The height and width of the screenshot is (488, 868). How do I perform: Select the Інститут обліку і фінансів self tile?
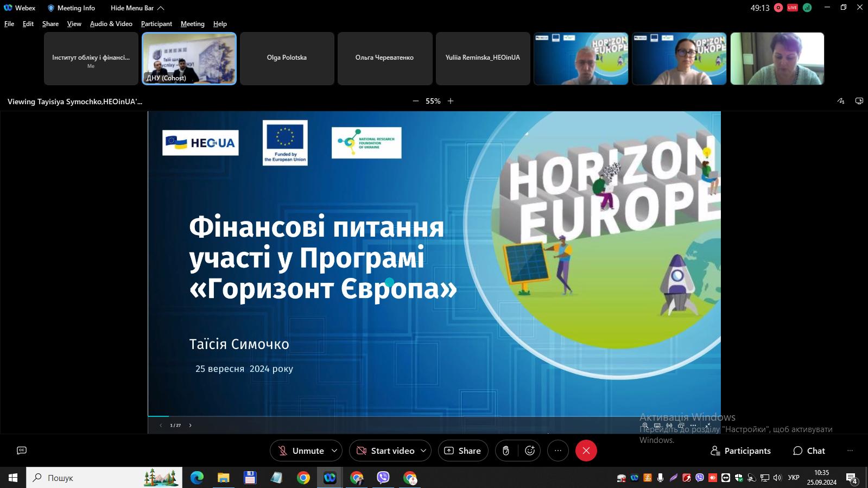pyautogui.click(x=91, y=59)
